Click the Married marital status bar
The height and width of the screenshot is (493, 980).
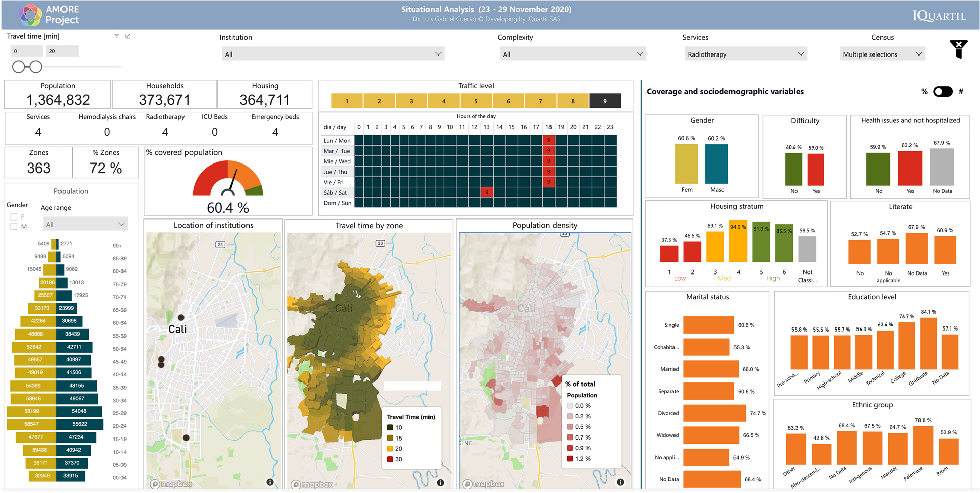point(711,369)
